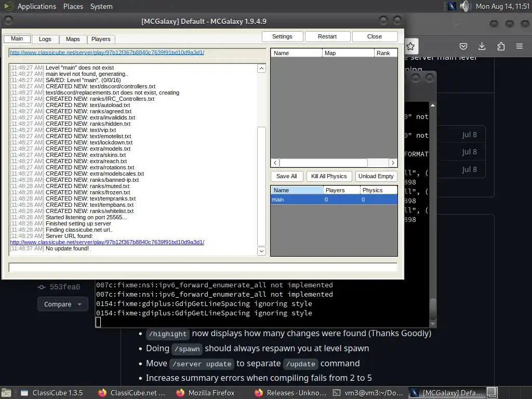Sort levels by Physics column header
532x399 pixels.
378,190
